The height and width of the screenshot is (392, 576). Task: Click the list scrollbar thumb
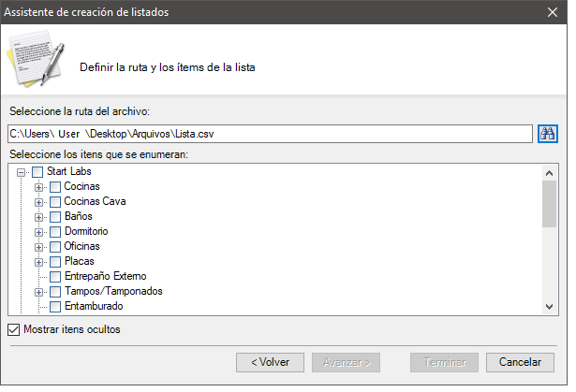click(x=549, y=204)
